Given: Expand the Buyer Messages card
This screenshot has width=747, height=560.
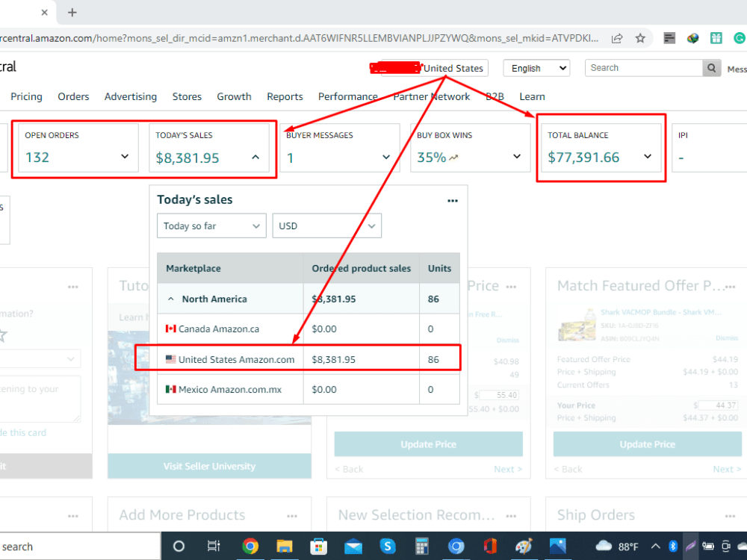Looking at the screenshot, I should (386, 157).
